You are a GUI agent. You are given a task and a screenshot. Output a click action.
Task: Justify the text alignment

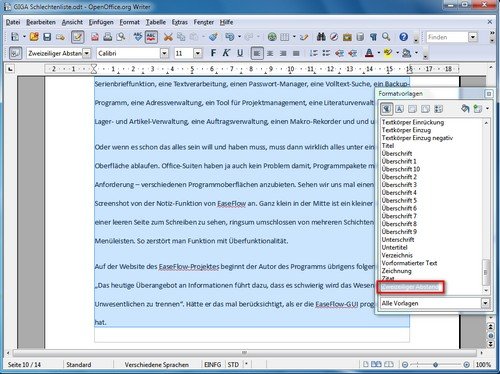click(296, 53)
